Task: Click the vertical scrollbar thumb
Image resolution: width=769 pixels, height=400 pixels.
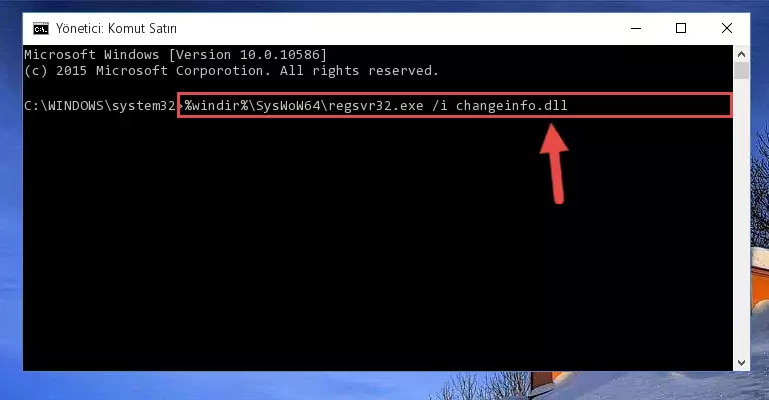Action: pos(741,70)
